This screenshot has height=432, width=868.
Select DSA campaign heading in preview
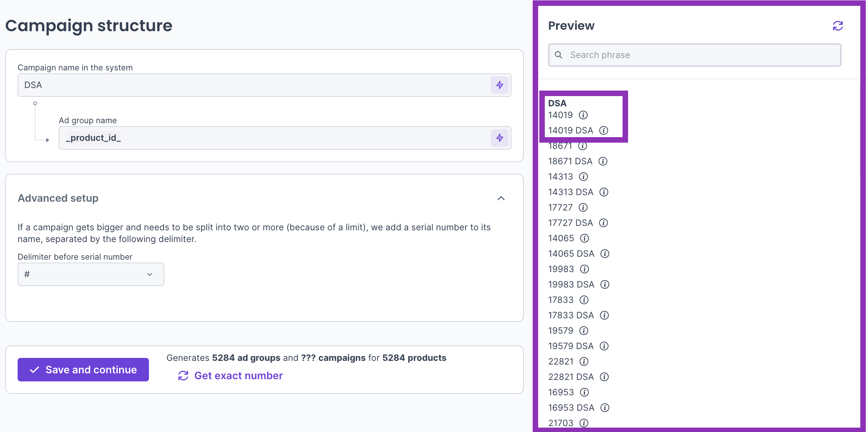coord(557,103)
